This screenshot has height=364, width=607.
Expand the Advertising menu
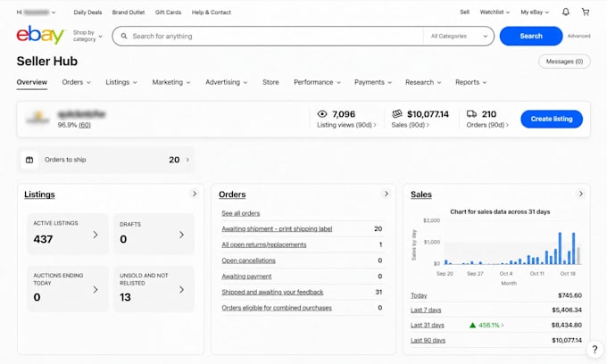click(x=227, y=82)
